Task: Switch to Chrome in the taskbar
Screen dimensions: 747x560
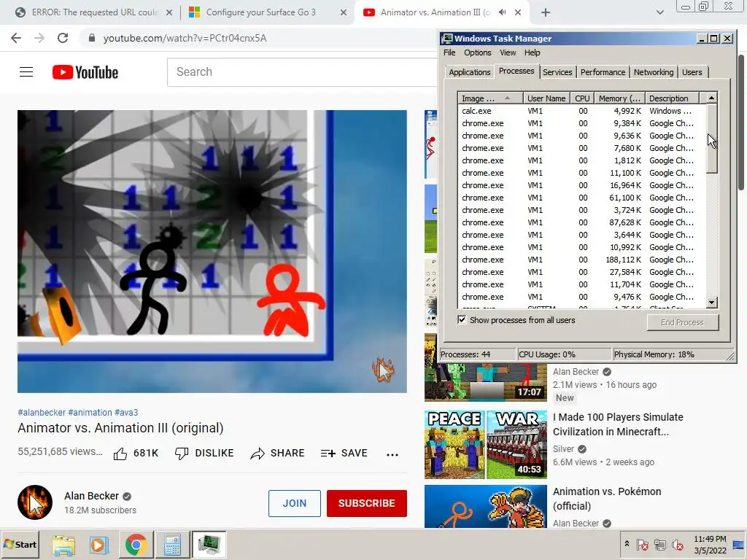Action: click(x=136, y=544)
